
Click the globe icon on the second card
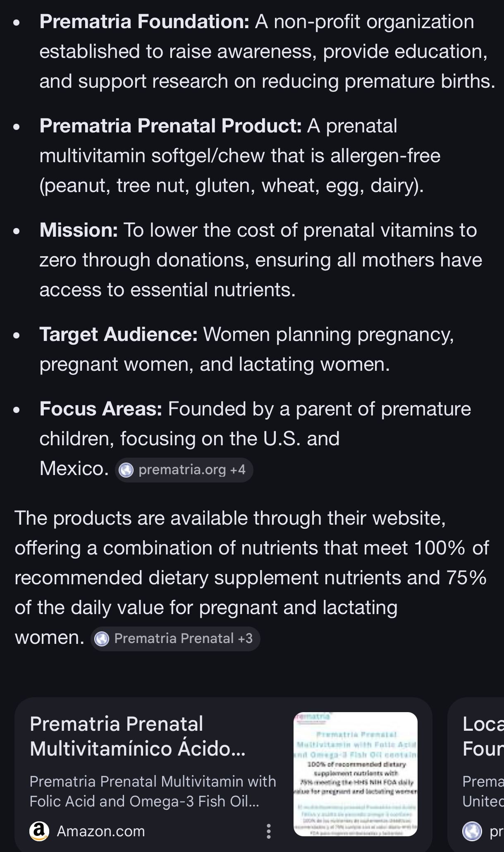pyautogui.click(x=472, y=831)
